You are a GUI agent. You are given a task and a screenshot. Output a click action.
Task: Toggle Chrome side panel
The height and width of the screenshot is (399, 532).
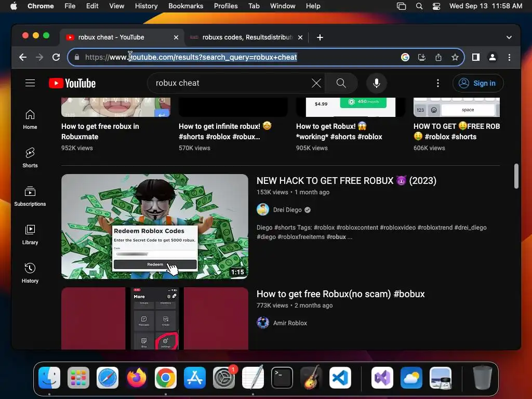(476, 57)
